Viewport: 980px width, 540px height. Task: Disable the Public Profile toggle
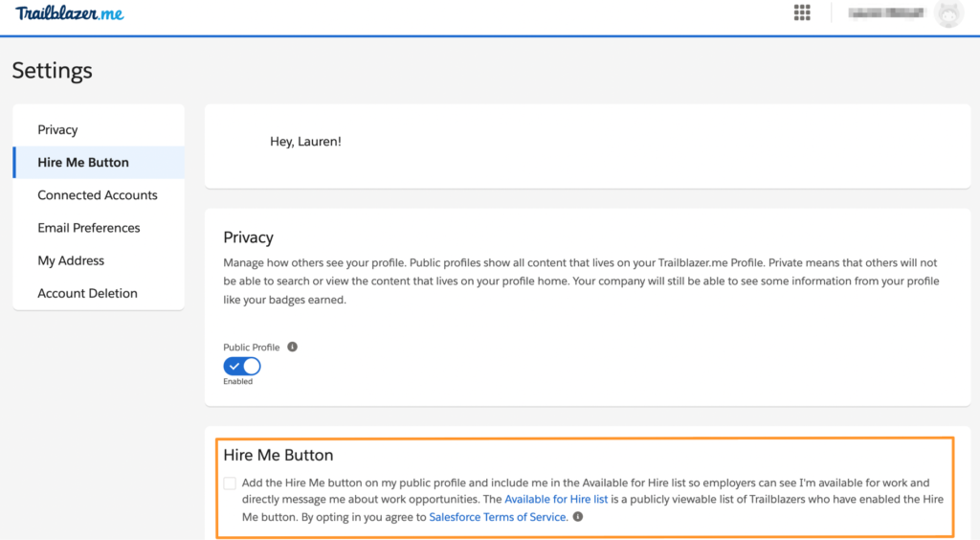[242, 367]
